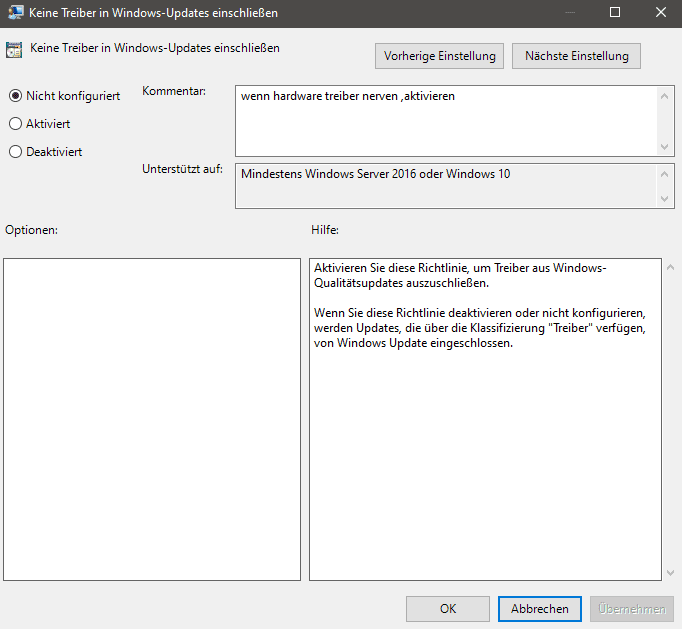Click the Kommentar scrollbar up arrow

pyautogui.click(x=664, y=96)
